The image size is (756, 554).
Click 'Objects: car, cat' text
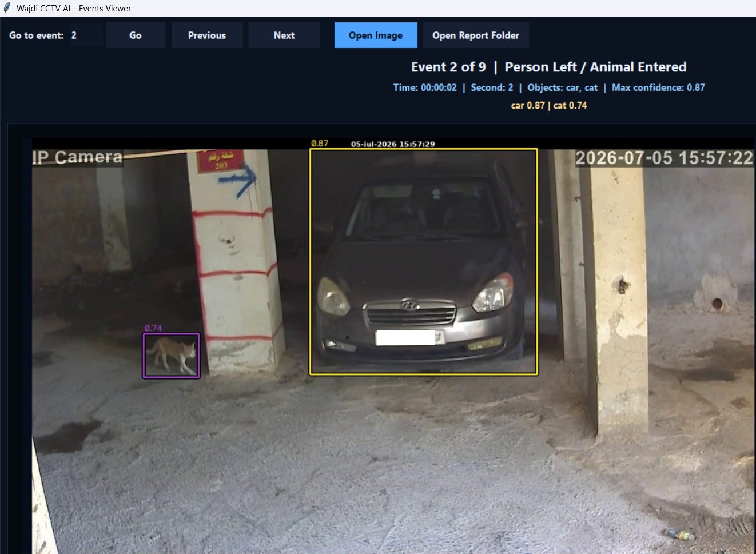(x=562, y=87)
